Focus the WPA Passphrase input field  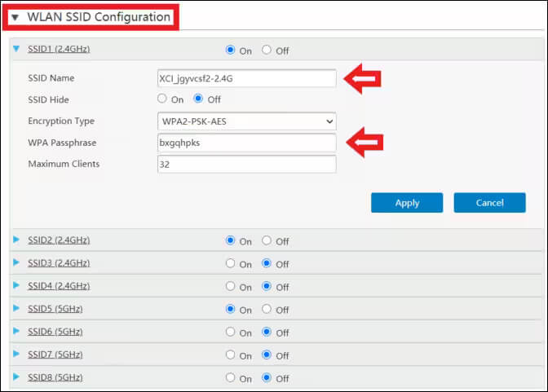click(x=246, y=143)
